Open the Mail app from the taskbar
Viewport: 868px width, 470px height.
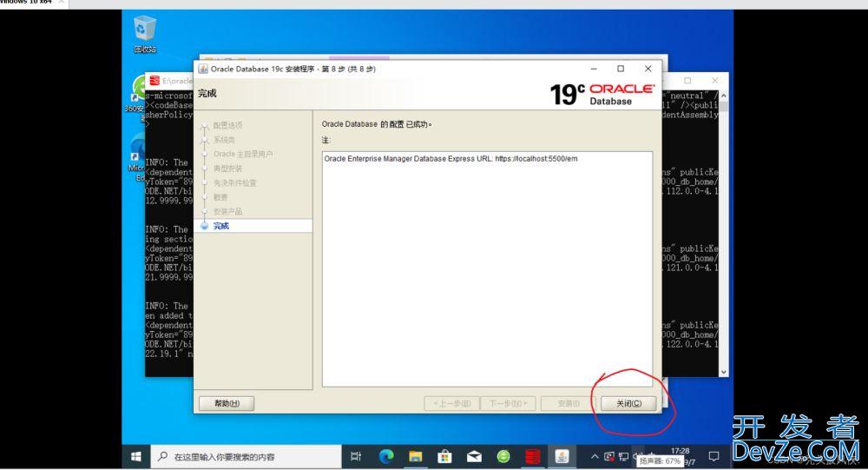coord(474,457)
